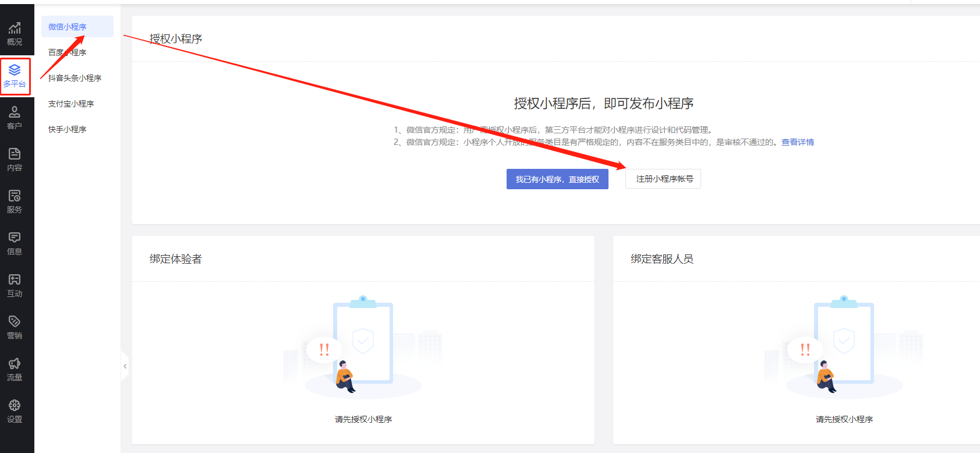Screen dimensions: 980x453
Task: Click 请先授权小程序 in the 绑定体验者 card
Action: pos(363,419)
